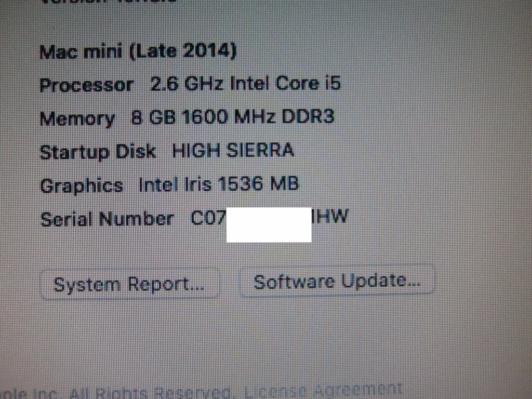The width and height of the screenshot is (532, 399).
Task: Click the DDR3 memory type text
Action: [x=308, y=116]
